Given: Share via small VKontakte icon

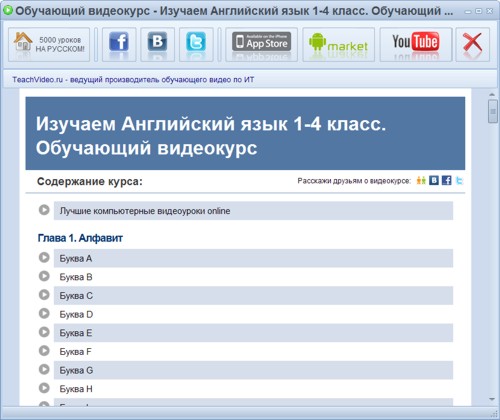Looking at the screenshot, I should tap(434, 181).
